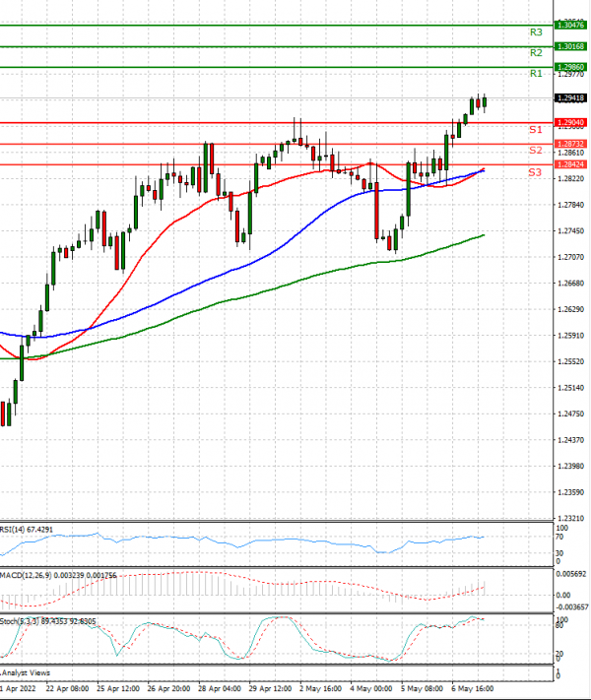The image size is (591, 700).
Task: Click the Stochastic scale level 20
Action: pyautogui.click(x=559, y=654)
